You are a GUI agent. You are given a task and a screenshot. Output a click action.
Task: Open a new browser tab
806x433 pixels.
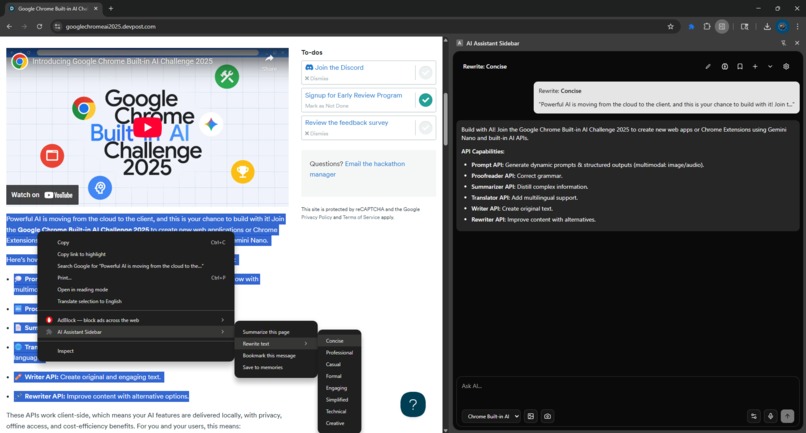click(x=111, y=8)
